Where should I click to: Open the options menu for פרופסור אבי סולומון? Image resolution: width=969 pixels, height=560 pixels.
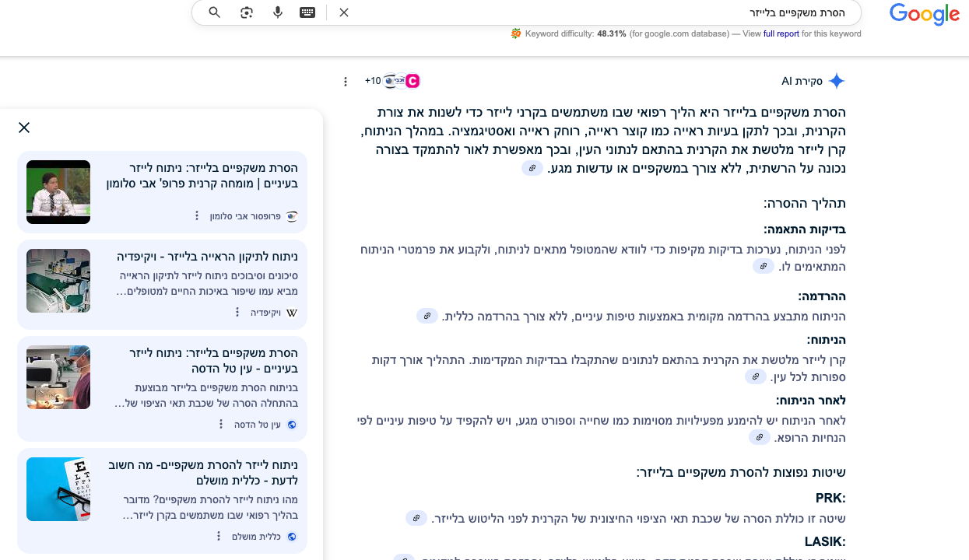pyautogui.click(x=197, y=215)
